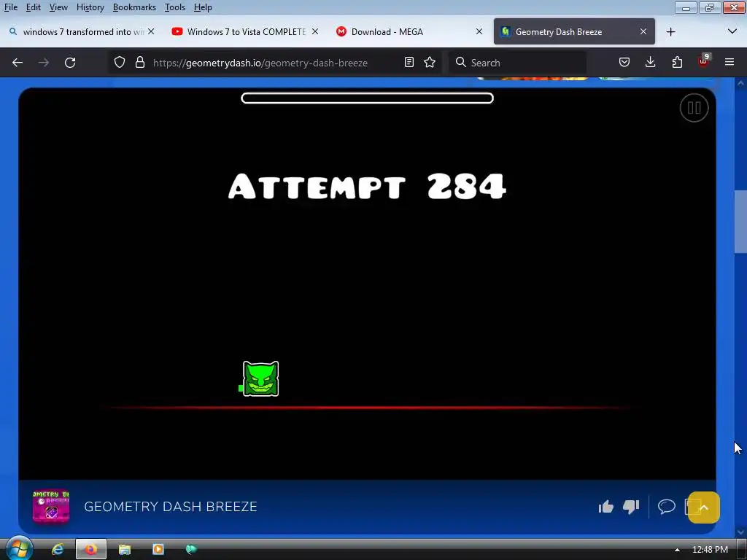Open a new tab with plus button
The image size is (747, 560).
coord(671,32)
